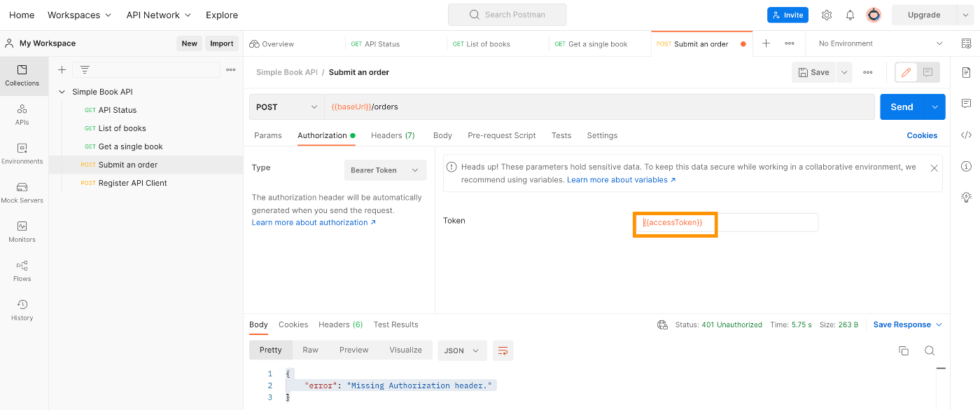Image resolution: width=980 pixels, height=410 pixels.
Task: Open the Monitors sidebar panel
Action: click(22, 233)
